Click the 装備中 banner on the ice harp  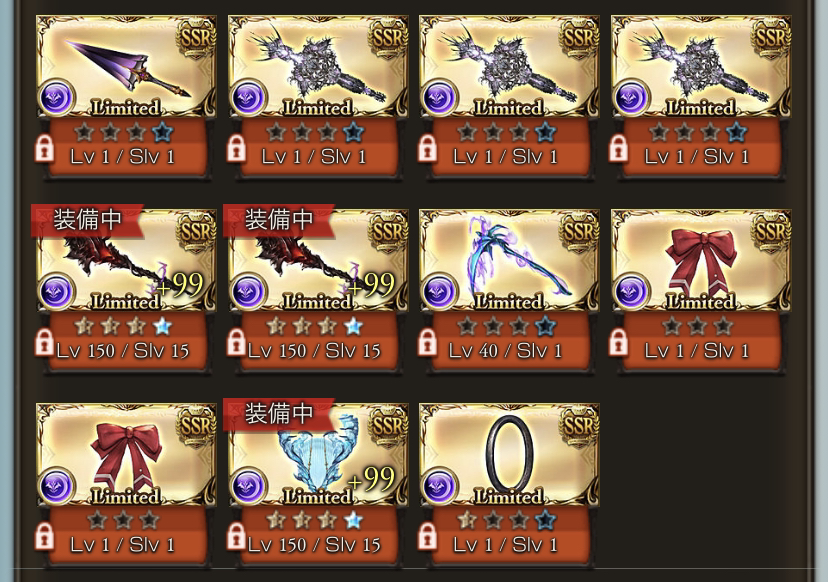tap(278, 413)
